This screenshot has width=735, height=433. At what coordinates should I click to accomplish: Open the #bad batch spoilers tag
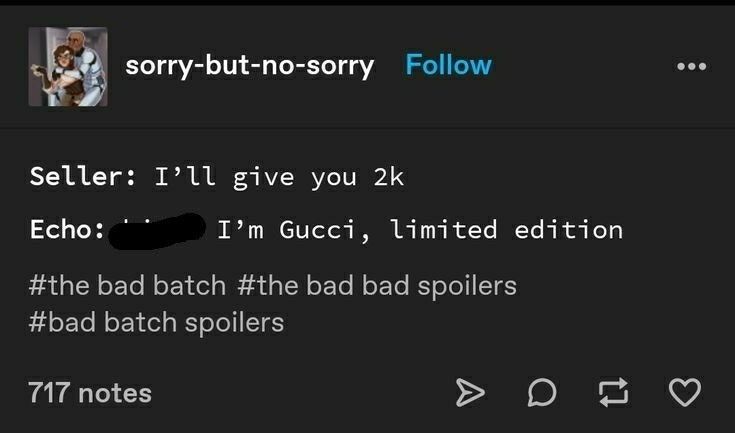[156, 322]
